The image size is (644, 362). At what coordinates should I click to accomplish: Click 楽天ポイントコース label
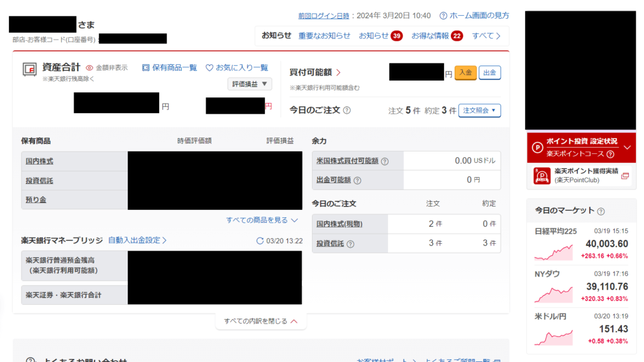coord(575,154)
